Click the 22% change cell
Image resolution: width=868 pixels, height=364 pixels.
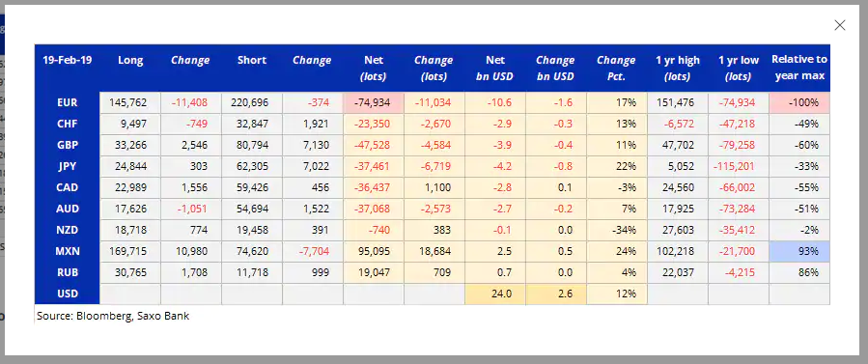pos(616,166)
